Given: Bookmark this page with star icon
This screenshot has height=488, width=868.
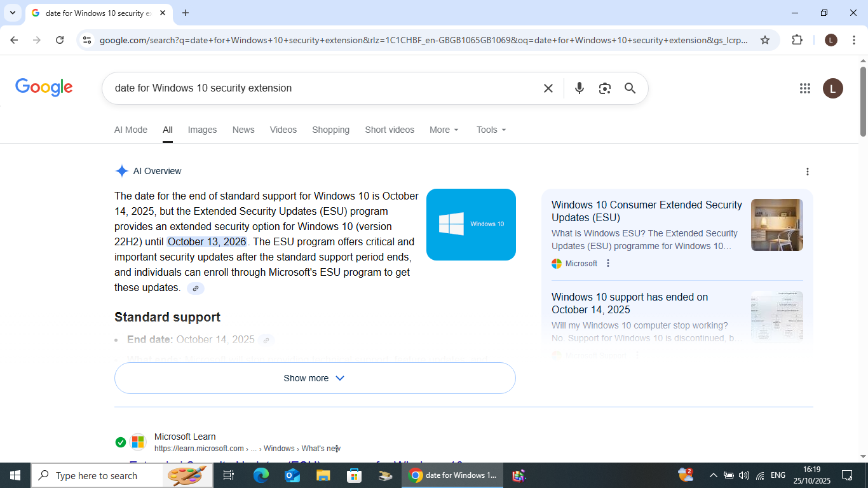Looking at the screenshot, I should (x=765, y=40).
